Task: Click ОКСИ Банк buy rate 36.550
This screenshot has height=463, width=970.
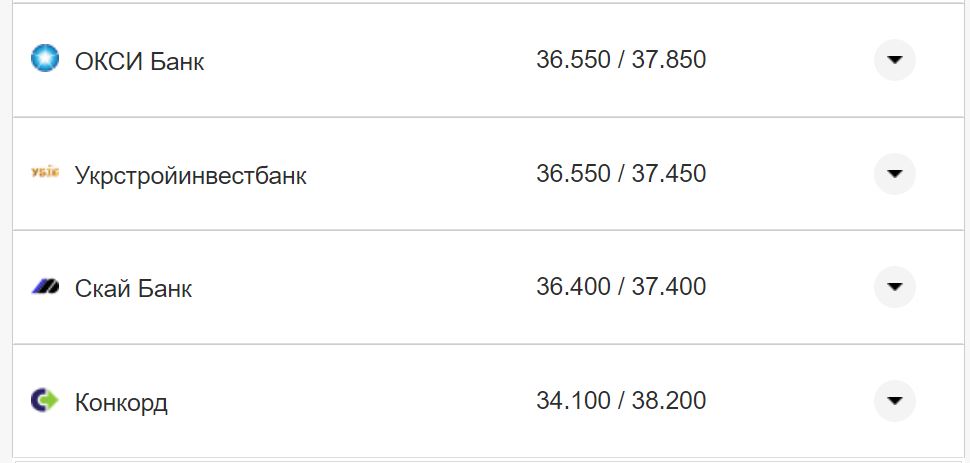Action: coord(573,60)
